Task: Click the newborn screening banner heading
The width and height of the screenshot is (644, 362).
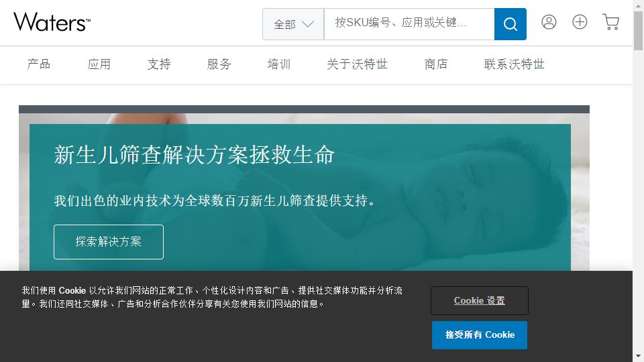Action: point(194,156)
